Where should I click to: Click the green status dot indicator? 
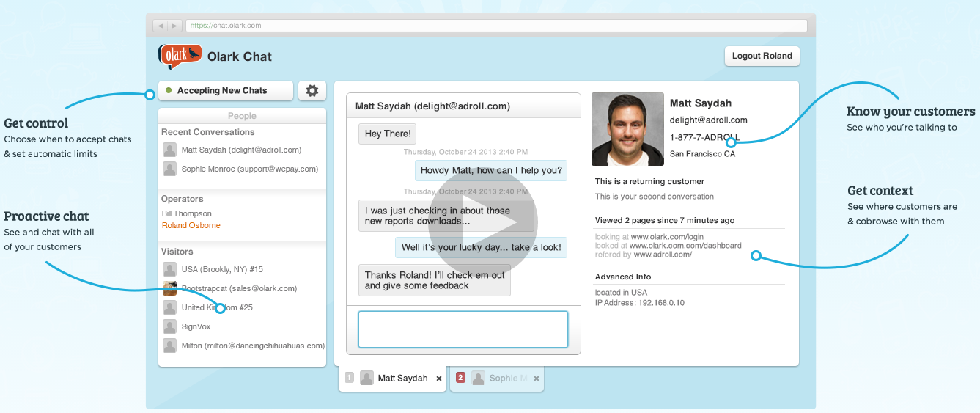coord(169,90)
